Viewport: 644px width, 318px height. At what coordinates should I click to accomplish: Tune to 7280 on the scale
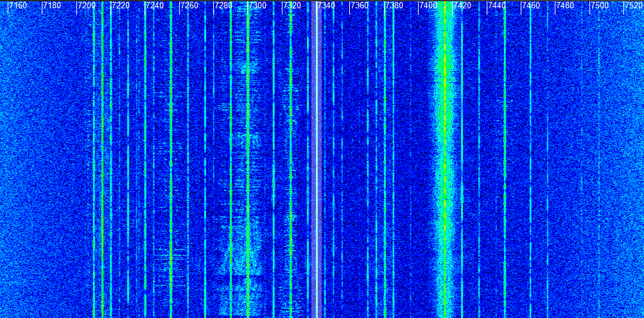click(x=223, y=6)
